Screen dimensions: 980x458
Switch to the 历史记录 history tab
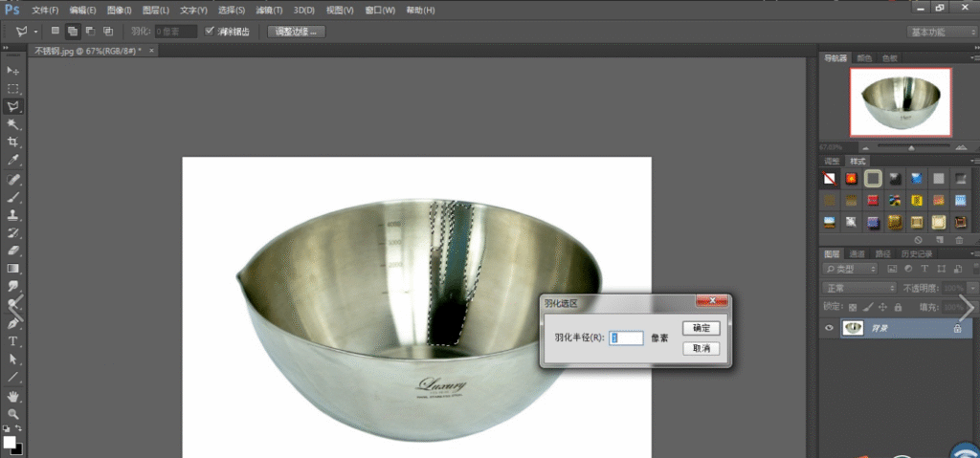[916, 253]
